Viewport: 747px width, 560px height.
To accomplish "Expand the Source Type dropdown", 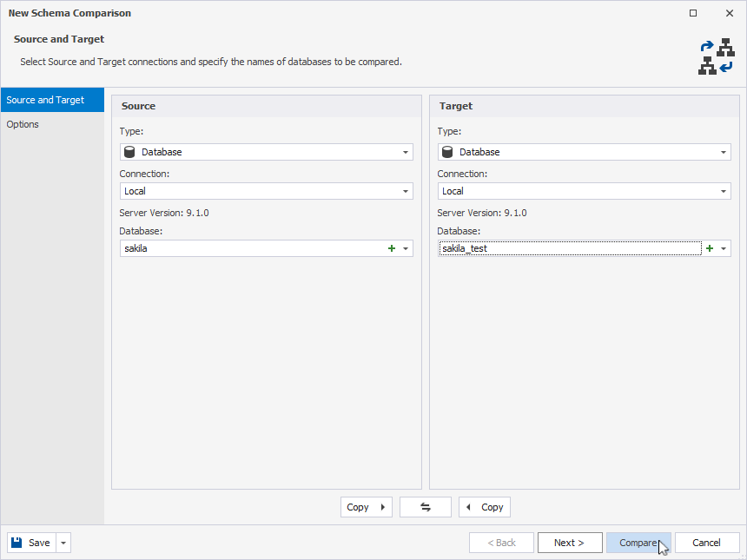I will 406,153.
